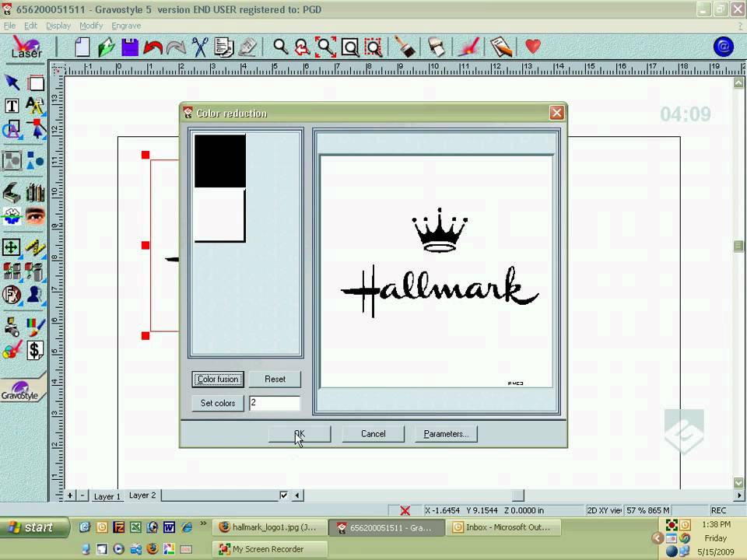Open the Display menu
The image size is (747, 560).
click(x=58, y=26)
